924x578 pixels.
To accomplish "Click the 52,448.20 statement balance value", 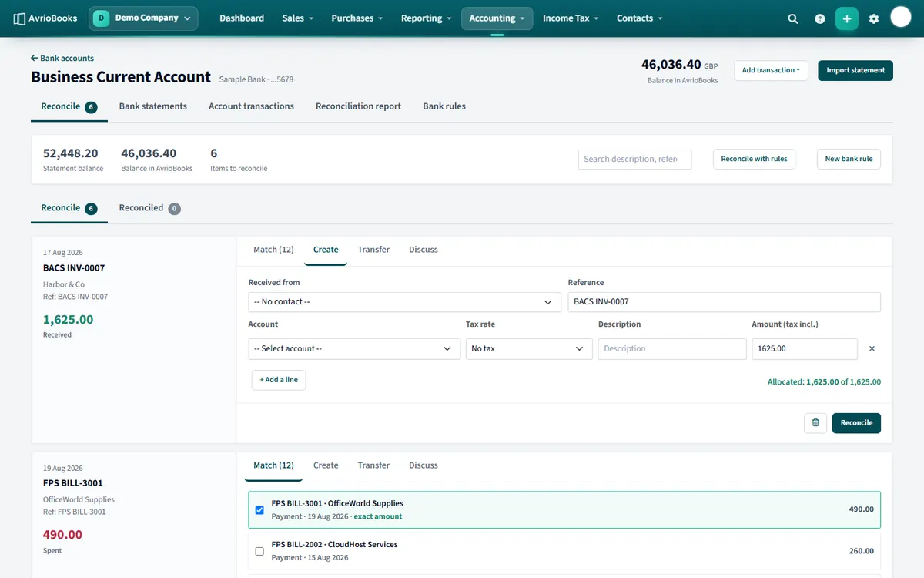I will (71, 153).
